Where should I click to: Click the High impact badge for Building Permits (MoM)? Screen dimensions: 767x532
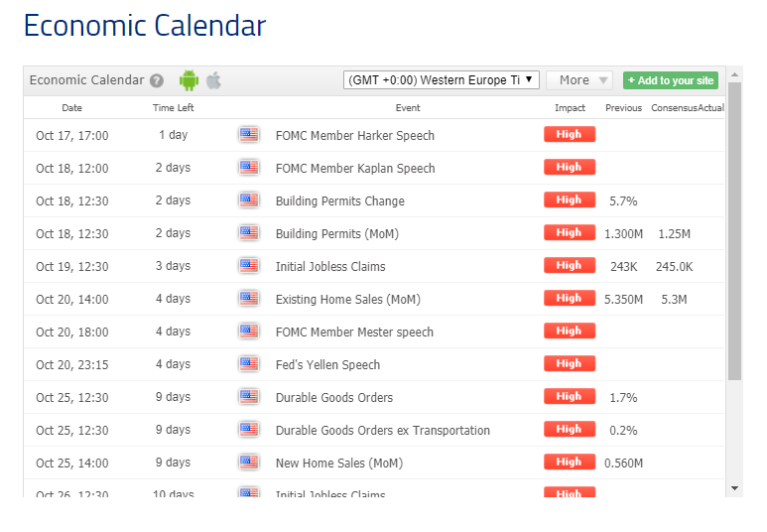click(x=570, y=233)
